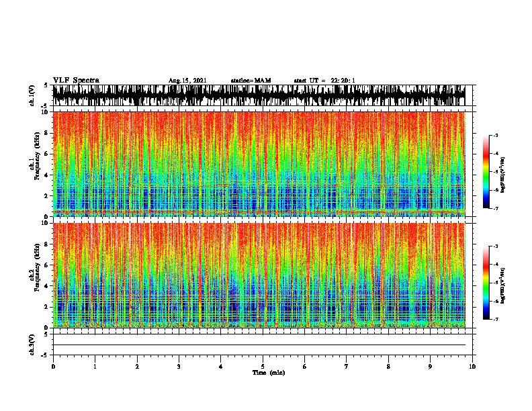Click the 'station=MAM' label
The image size is (532, 411).
251,81
